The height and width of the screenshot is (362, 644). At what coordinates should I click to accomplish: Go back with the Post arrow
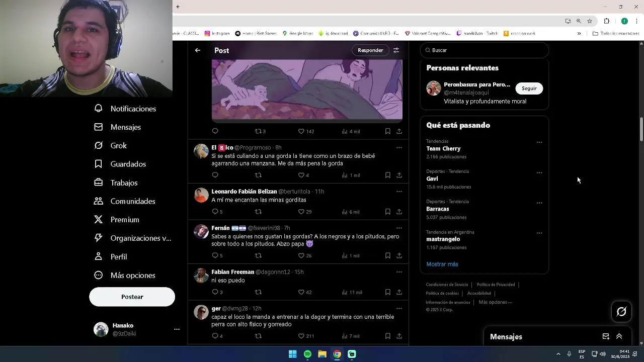pos(198,50)
